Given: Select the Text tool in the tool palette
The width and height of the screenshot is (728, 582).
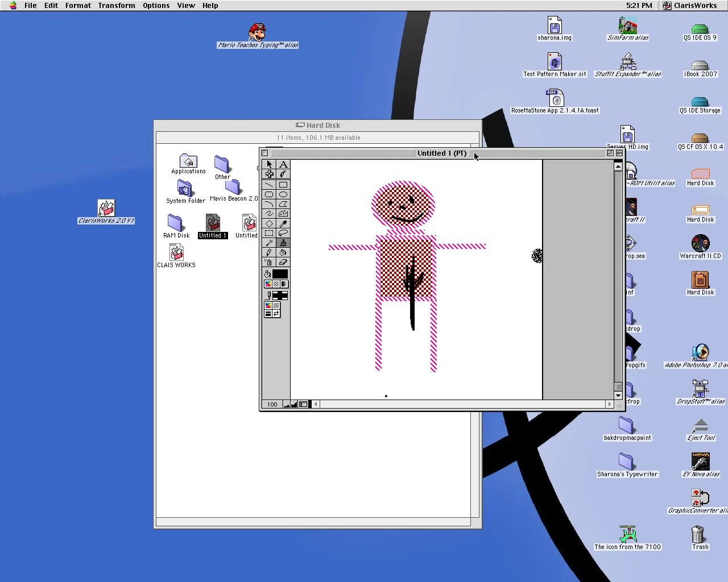Looking at the screenshot, I should tap(283, 164).
